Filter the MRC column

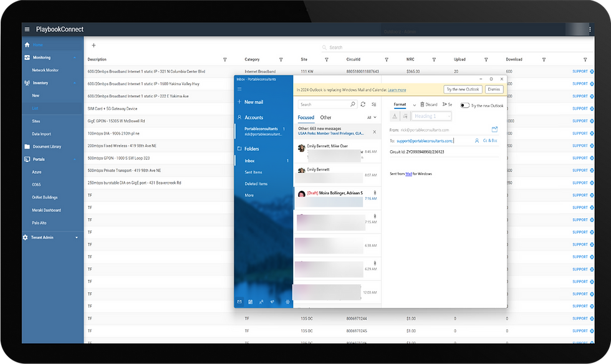tap(434, 60)
